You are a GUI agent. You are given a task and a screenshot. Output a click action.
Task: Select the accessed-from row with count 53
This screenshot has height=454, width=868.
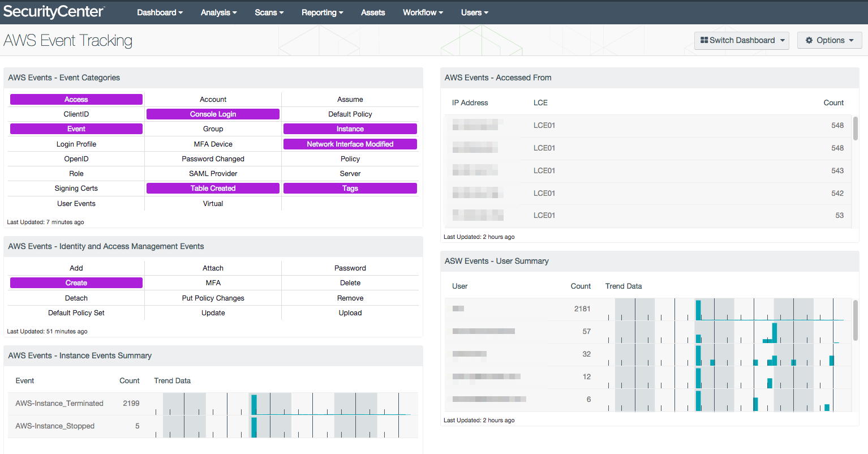pyautogui.click(x=648, y=216)
